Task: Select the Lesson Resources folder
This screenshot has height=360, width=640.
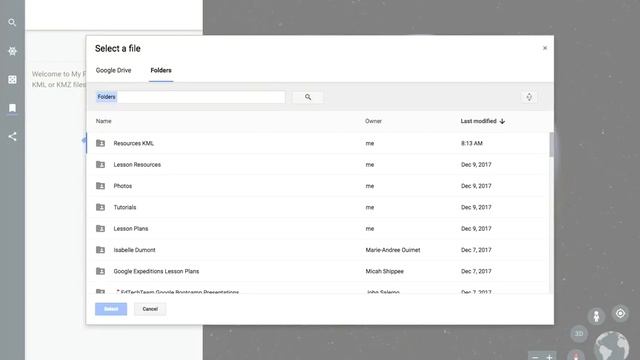Action: click(x=318, y=164)
